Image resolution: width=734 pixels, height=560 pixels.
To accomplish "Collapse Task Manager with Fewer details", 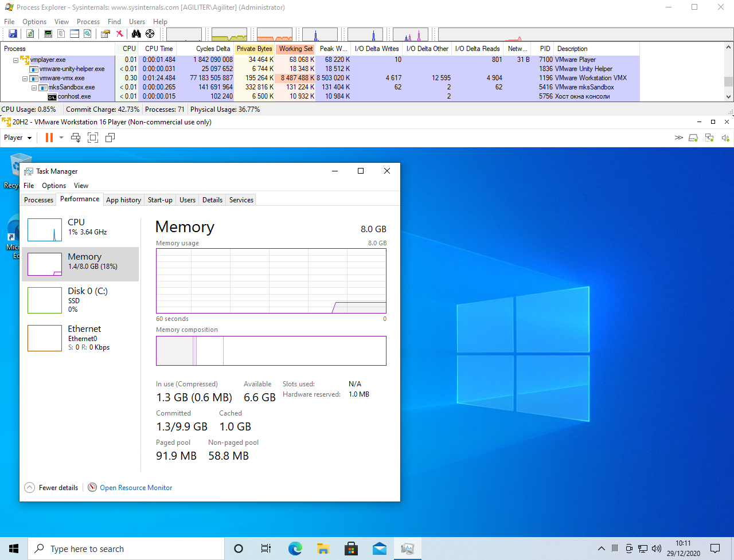I will tap(52, 487).
